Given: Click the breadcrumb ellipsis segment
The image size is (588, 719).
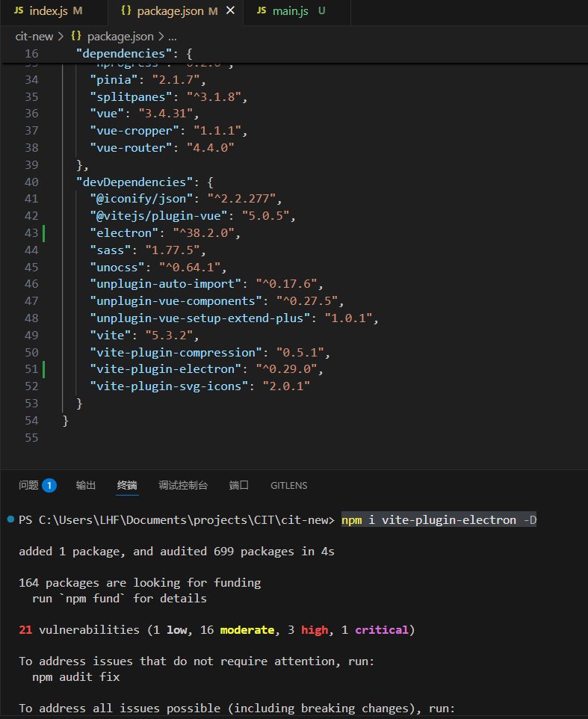Looking at the screenshot, I should (173, 37).
